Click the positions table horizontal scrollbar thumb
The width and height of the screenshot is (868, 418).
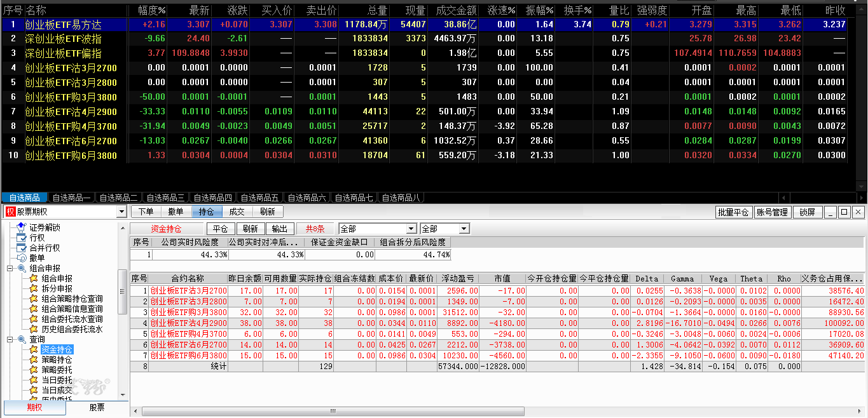[333, 412]
